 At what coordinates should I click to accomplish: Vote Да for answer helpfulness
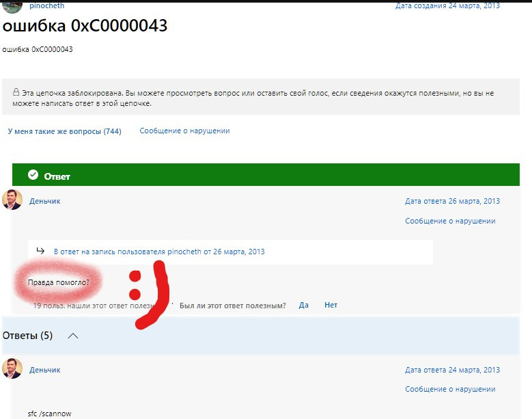pyautogui.click(x=304, y=305)
